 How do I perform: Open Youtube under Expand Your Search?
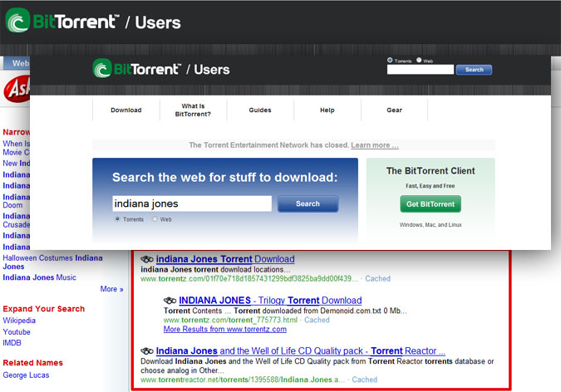pos(17,332)
